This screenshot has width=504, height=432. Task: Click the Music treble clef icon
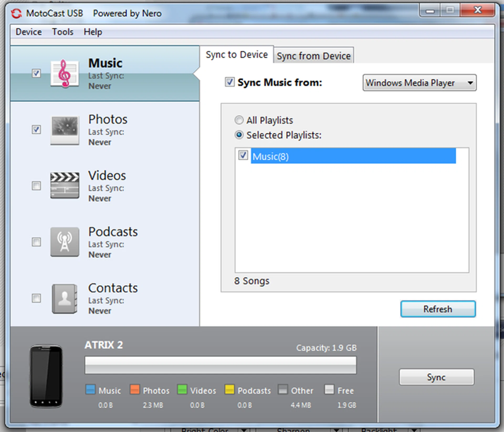[64, 74]
